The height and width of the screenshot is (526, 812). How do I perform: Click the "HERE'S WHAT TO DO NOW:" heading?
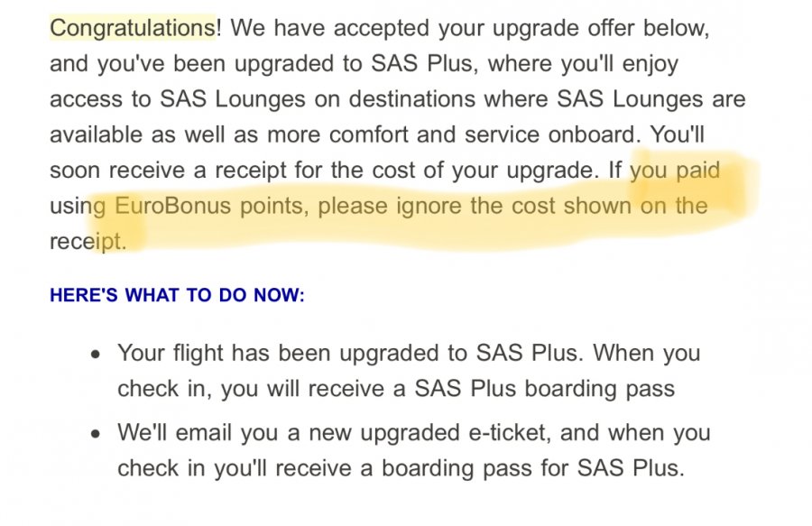177,295
